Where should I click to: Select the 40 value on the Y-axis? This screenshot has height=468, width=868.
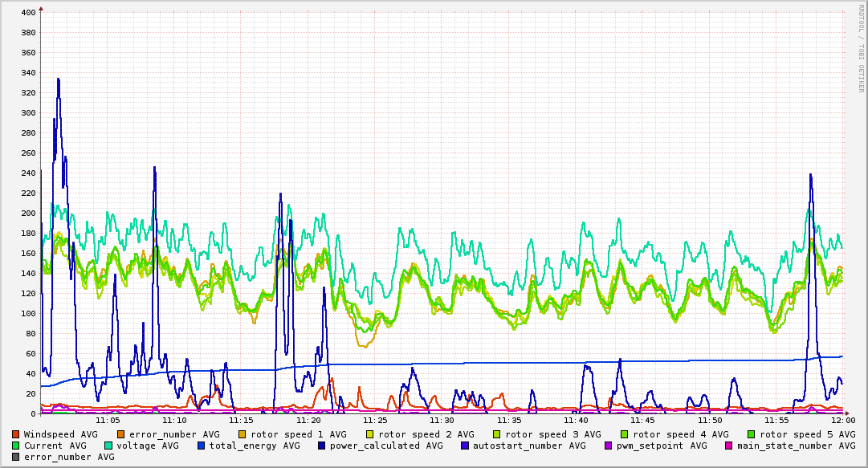pos(31,374)
